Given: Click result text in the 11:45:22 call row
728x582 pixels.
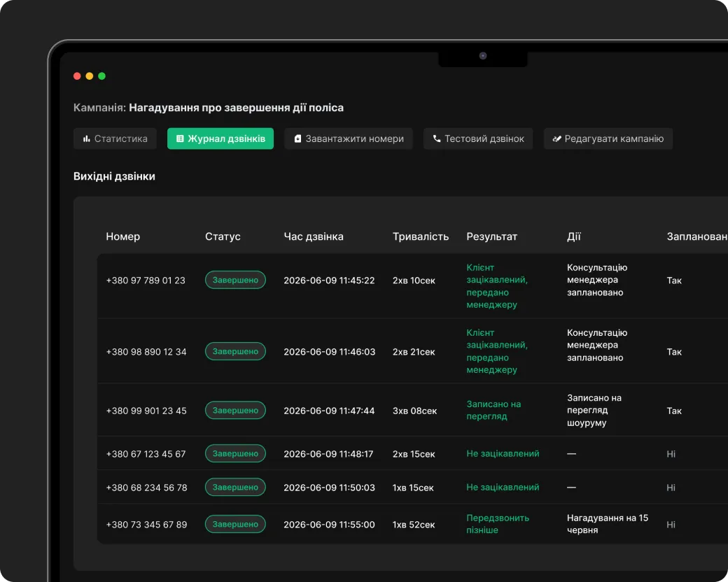Looking at the screenshot, I should (497, 286).
